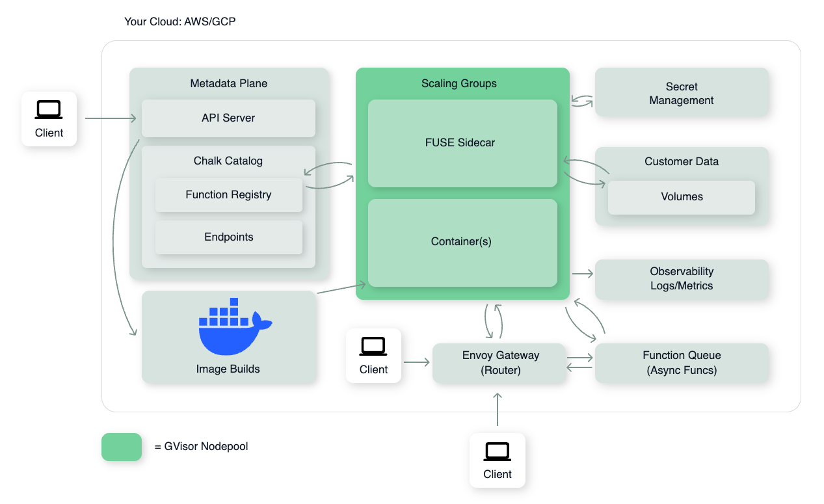Click the laptop icon of the Client beside API Server
This screenshot has width=824, height=504.
[x=49, y=110]
